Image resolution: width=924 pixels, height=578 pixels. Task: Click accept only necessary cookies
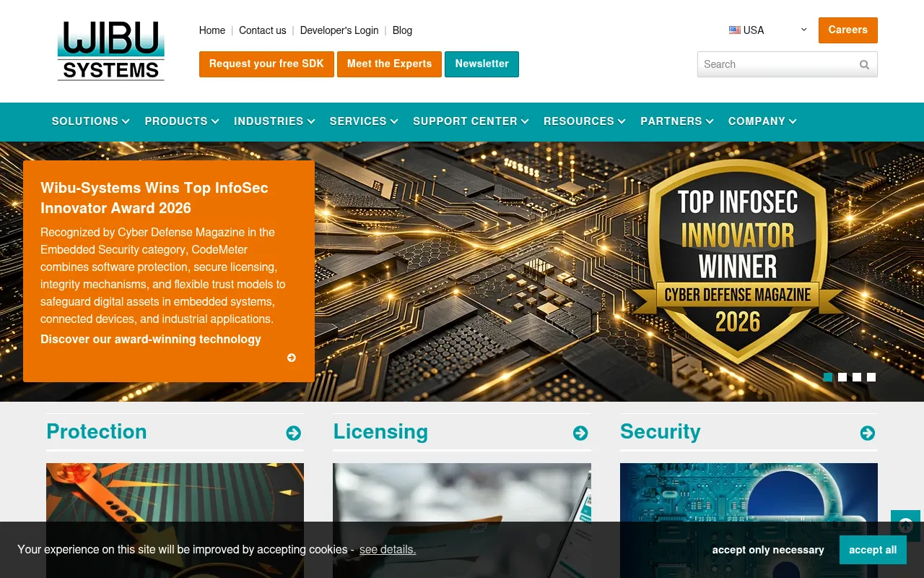[768, 550]
